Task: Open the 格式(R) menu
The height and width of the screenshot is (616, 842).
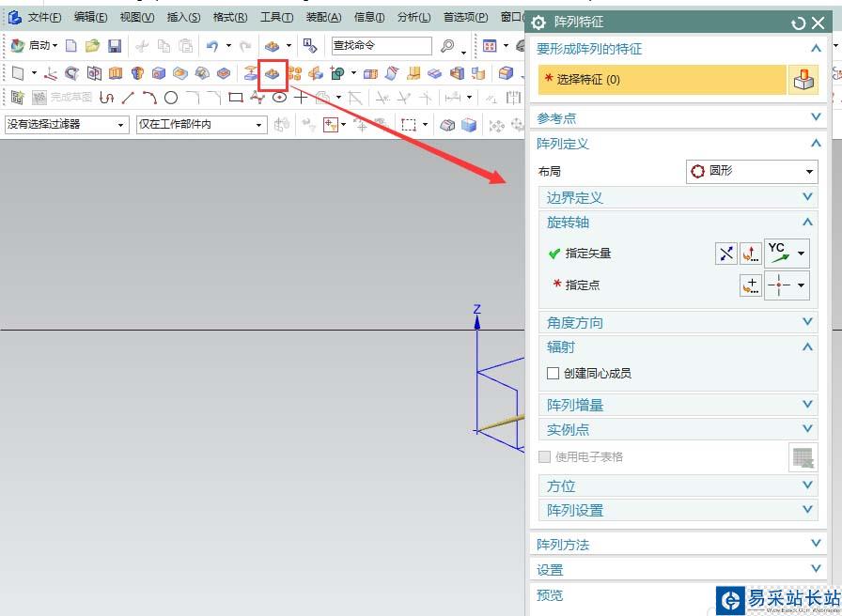Action: click(230, 17)
